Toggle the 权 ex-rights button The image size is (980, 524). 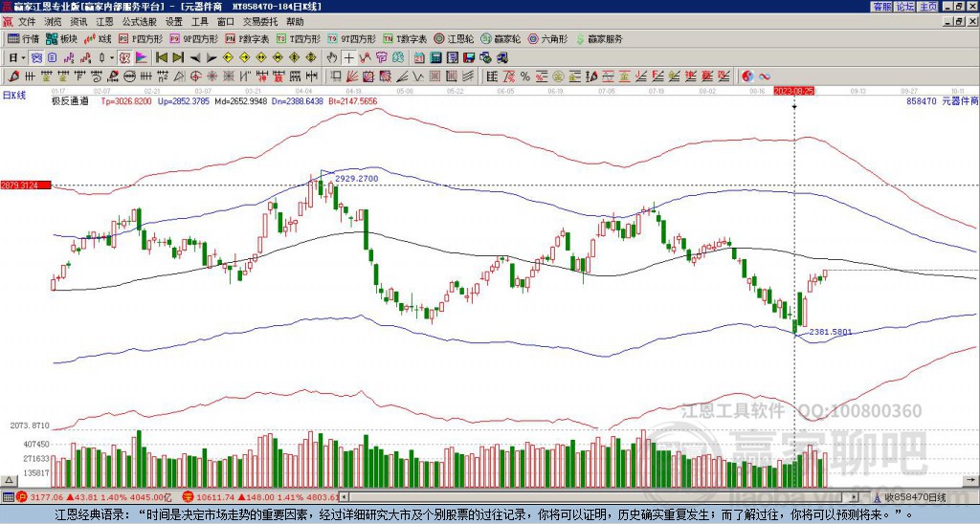(124, 58)
